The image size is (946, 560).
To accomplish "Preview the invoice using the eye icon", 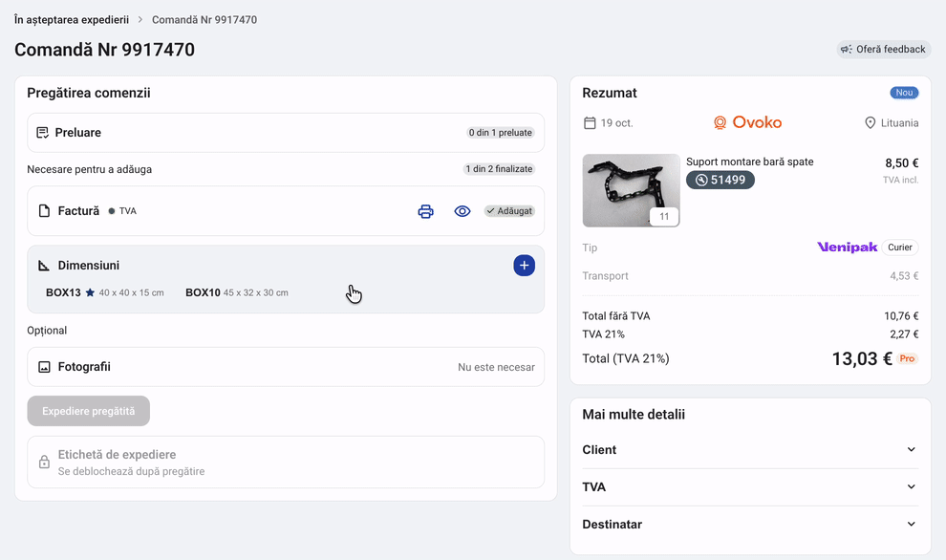I will click(x=462, y=211).
